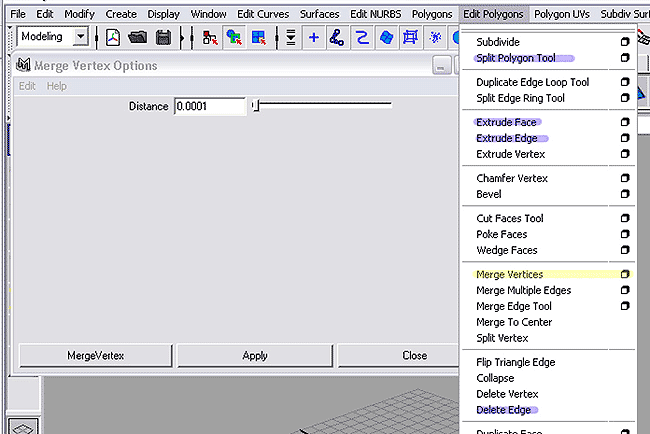Choose Merge To Center menu item
Viewport: 650px width, 434px height.
514,322
